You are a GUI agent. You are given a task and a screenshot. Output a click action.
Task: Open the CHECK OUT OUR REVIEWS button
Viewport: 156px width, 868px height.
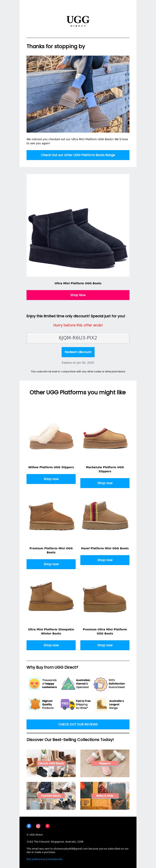(x=78, y=724)
